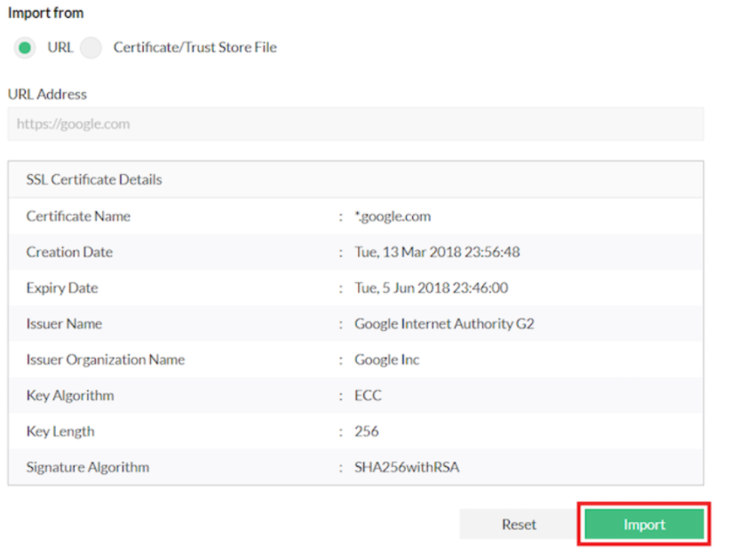Click the green Import button
Screen dimensions: 746x560
point(644,525)
